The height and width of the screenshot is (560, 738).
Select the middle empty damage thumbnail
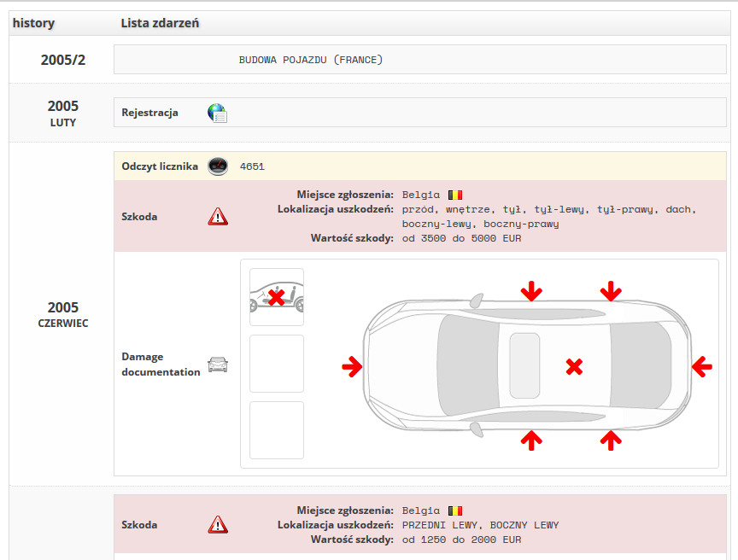tap(277, 364)
